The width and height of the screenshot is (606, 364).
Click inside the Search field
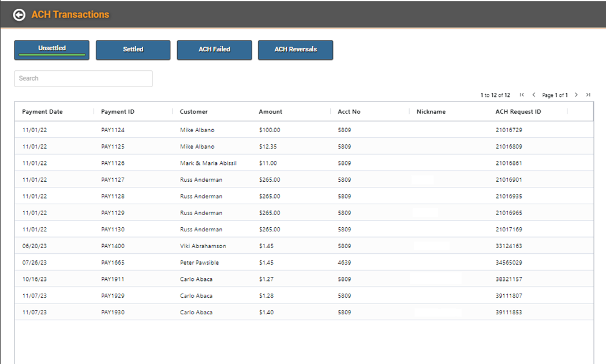(x=83, y=78)
